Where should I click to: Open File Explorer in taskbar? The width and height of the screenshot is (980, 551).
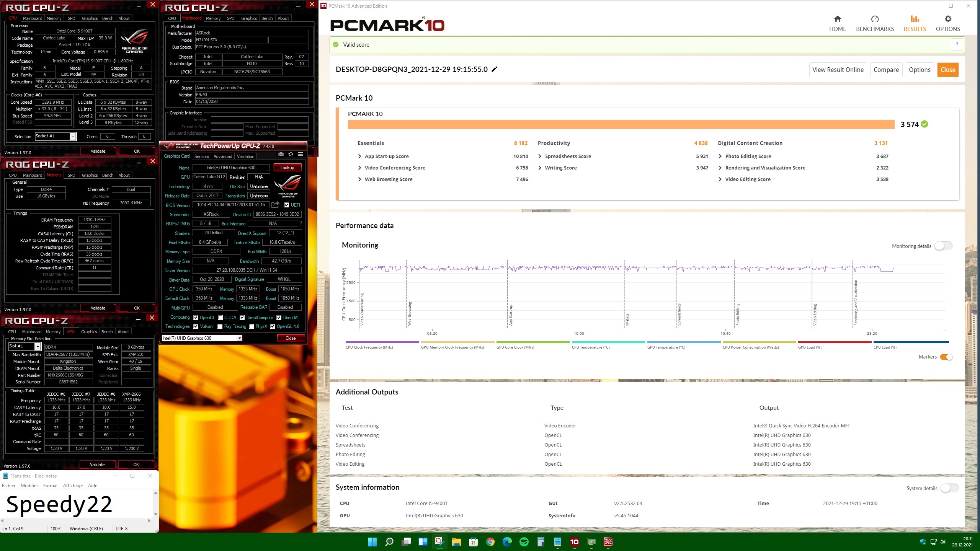456,542
